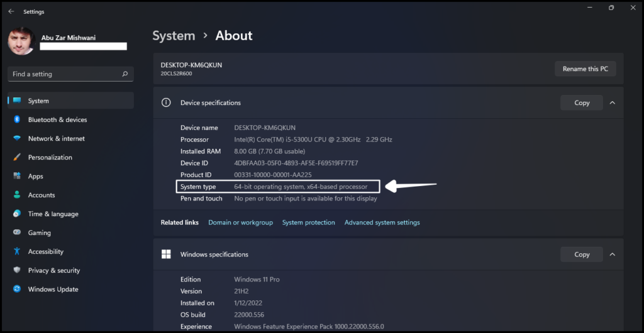Screen dimensions: 644x333
Task: Click the System monitor icon in sidebar
Action: point(17,101)
